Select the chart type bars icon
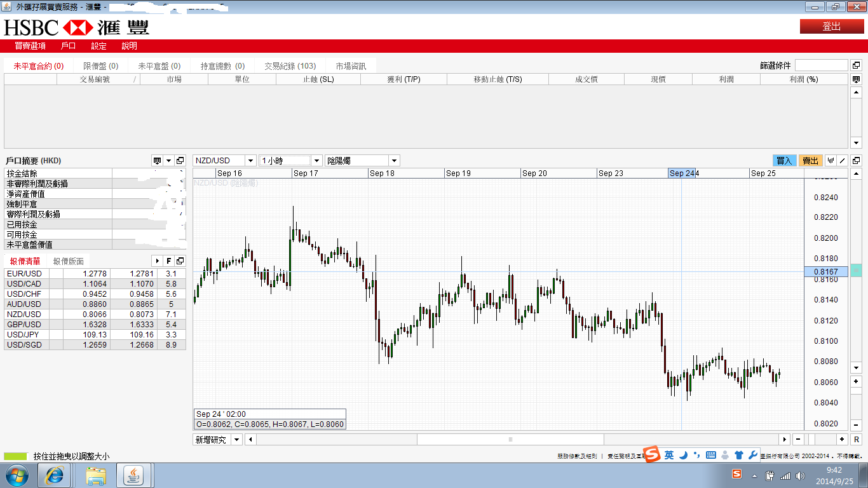 (x=831, y=161)
